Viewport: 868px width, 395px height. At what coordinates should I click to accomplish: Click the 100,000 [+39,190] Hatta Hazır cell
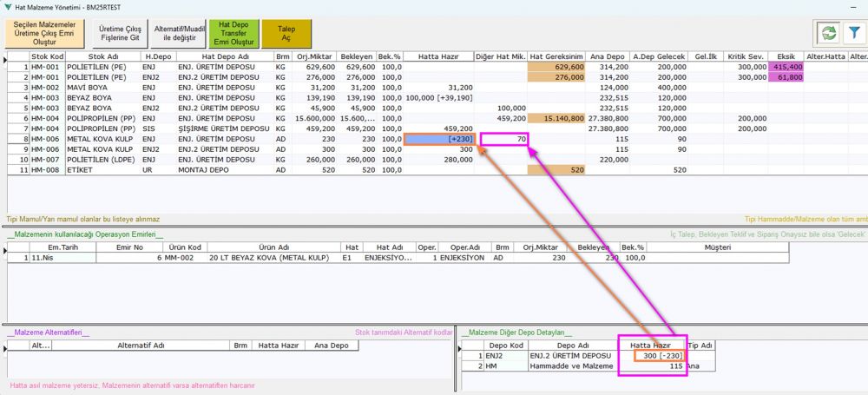point(438,98)
